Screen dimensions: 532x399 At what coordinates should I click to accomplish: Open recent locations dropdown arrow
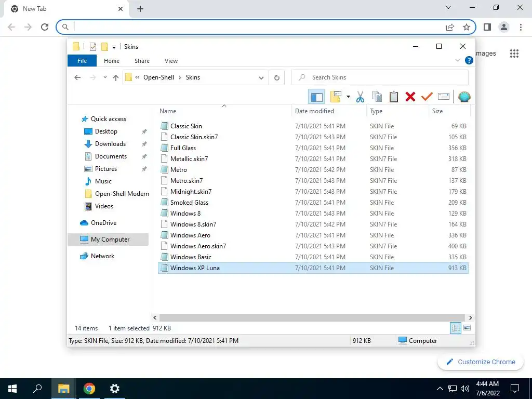coord(105,77)
